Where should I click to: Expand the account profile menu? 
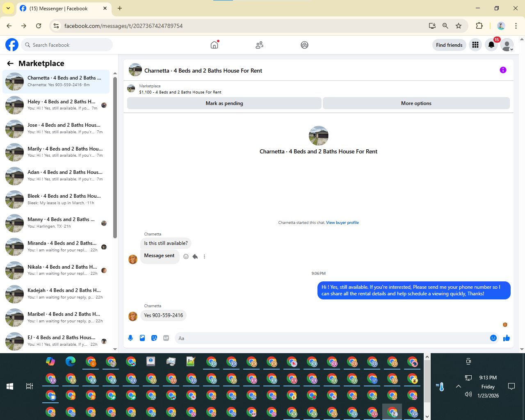coord(507,45)
